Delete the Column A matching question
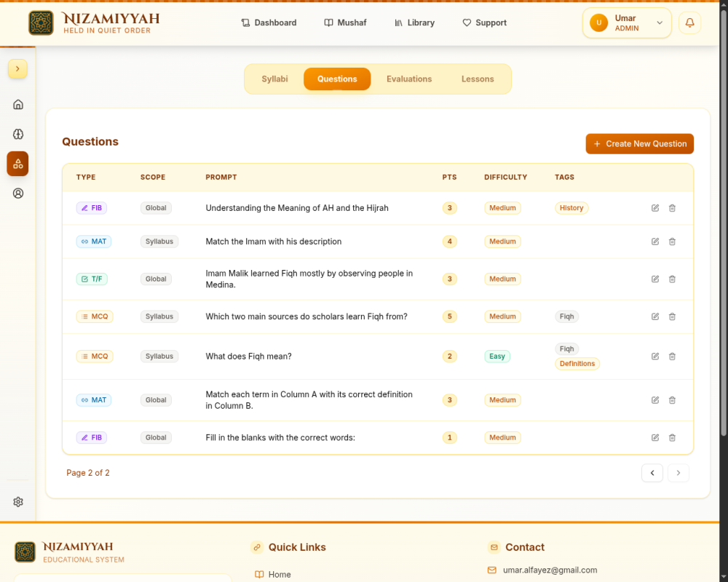The width and height of the screenshot is (728, 582). coord(672,400)
